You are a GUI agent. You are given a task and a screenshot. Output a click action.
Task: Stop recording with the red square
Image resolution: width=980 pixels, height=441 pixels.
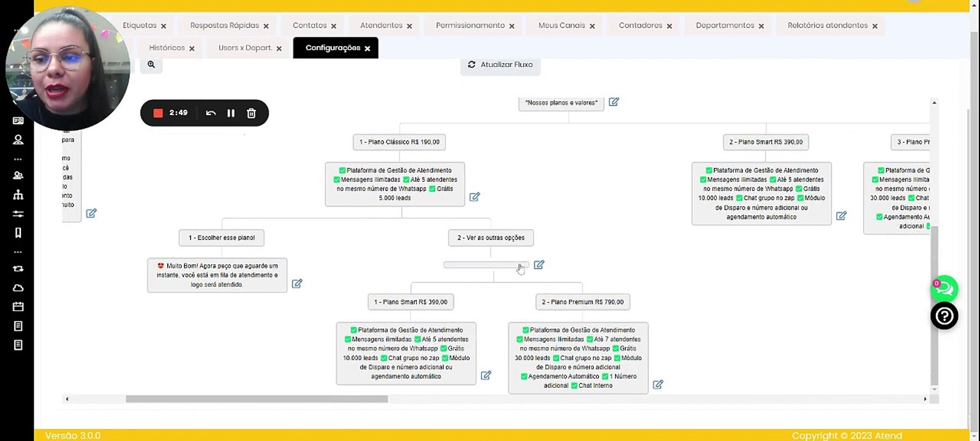click(158, 113)
